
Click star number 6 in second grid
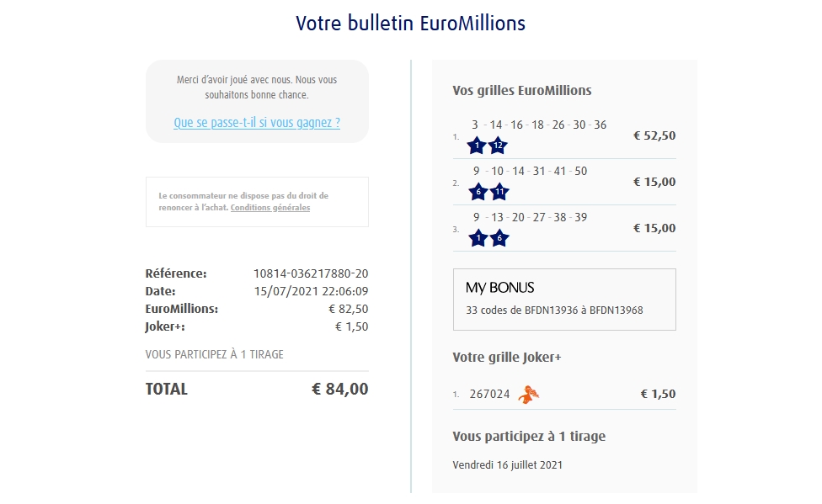pyautogui.click(x=478, y=192)
